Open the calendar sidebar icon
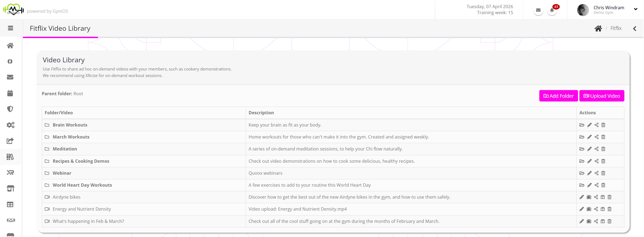Image resolution: width=644 pixels, height=237 pixels. (x=10, y=93)
